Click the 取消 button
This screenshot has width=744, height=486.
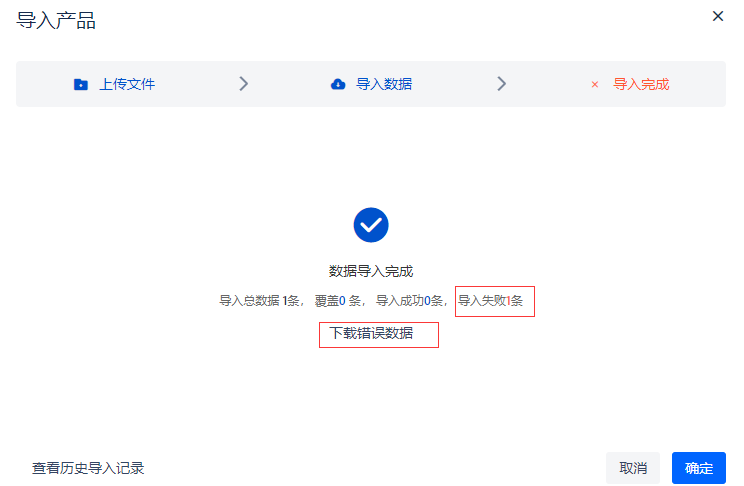click(633, 468)
